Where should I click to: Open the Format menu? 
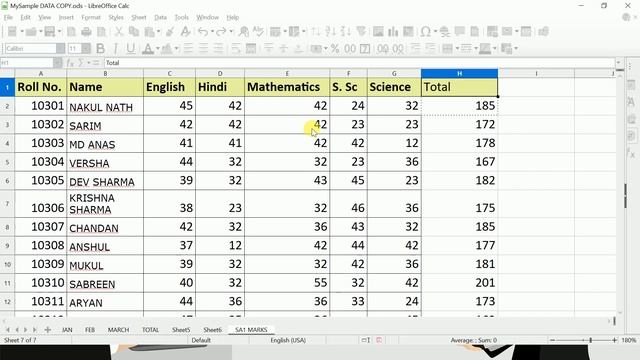(91, 17)
